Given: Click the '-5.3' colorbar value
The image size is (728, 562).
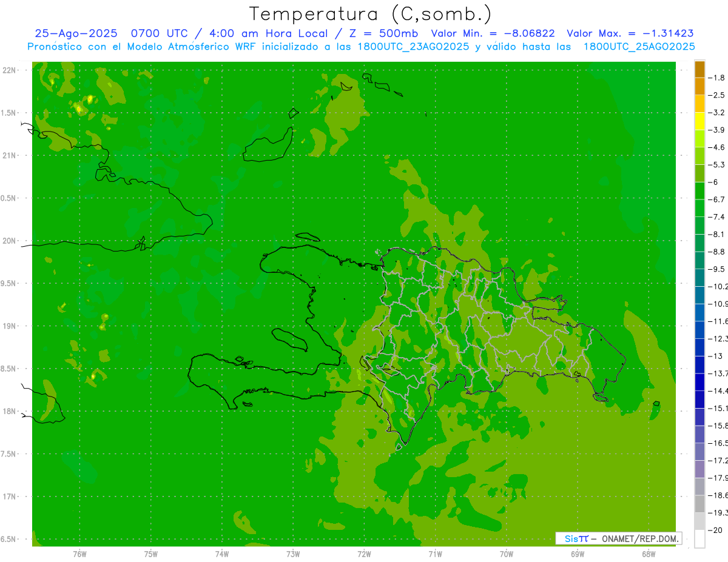Looking at the screenshot, I should click(x=716, y=164).
